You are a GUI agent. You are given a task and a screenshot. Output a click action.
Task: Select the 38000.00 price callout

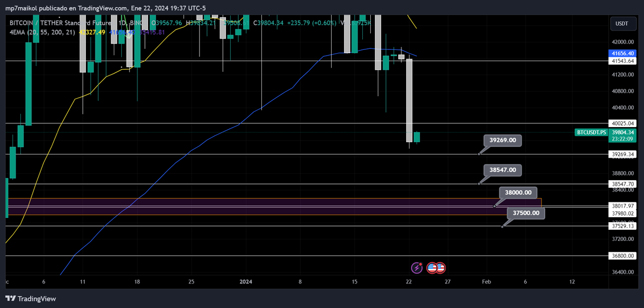(518, 192)
